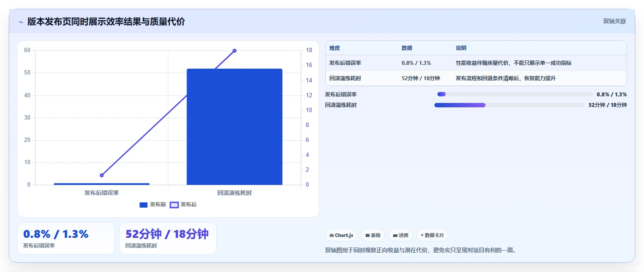644x272 pixels.
Task: Toggle the 发布前 legend item in the chart
Action: pyautogui.click(x=152, y=205)
